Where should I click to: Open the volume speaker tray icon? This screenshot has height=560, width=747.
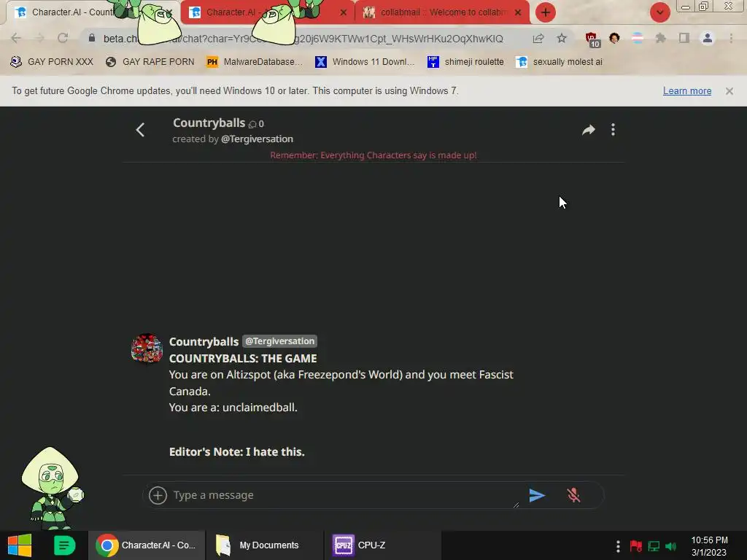coord(671,546)
